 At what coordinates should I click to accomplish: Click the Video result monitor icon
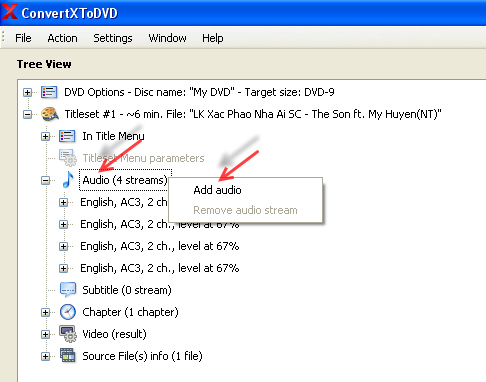pos(68,334)
